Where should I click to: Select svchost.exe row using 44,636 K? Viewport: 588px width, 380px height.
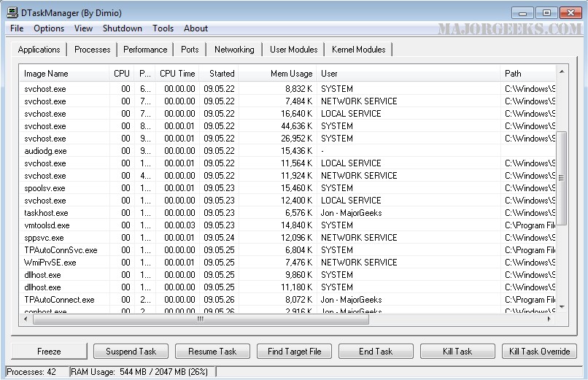(x=287, y=126)
